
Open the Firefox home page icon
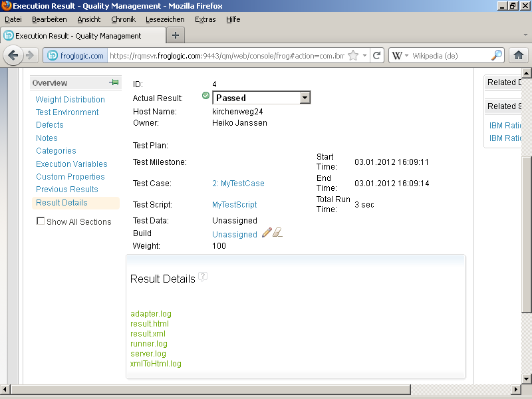click(x=519, y=56)
